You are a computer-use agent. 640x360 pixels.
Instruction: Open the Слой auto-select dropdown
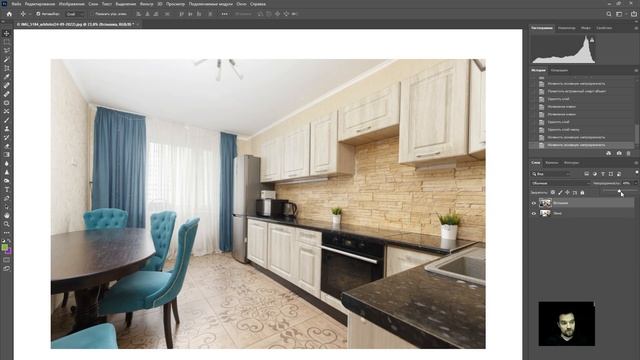coord(74,14)
